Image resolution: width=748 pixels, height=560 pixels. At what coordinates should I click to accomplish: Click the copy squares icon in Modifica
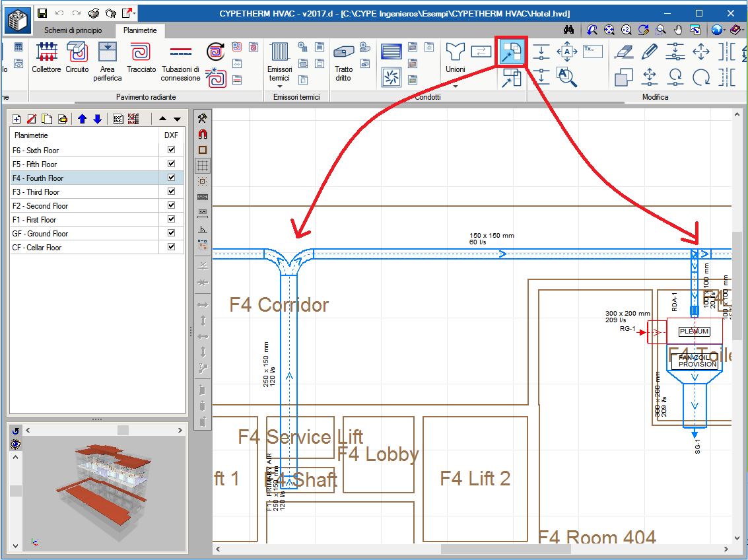pyautogui.click(x=623, y=77)
